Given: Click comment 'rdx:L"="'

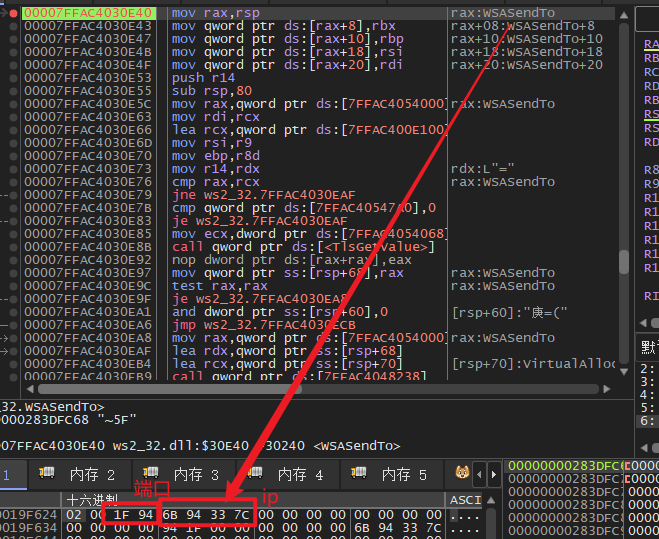Looking at the screenshot, I should [482, 169].
